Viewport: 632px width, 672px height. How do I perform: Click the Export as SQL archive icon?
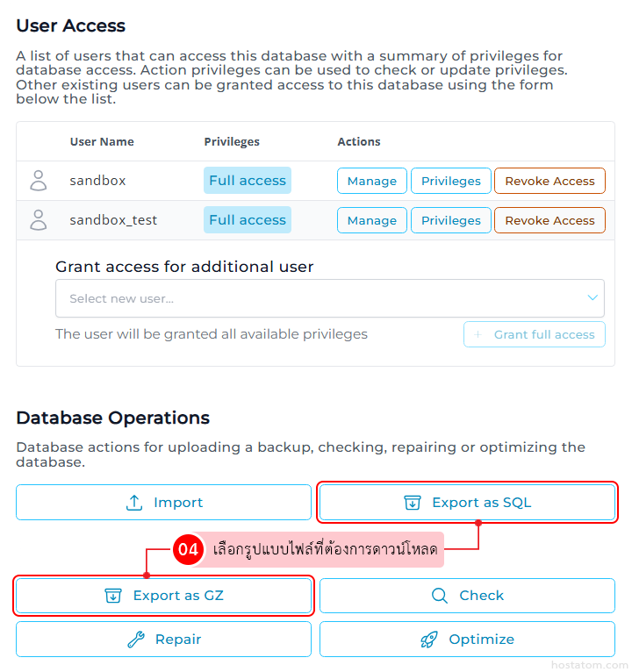pyautogui.click(x=413, y=503)
